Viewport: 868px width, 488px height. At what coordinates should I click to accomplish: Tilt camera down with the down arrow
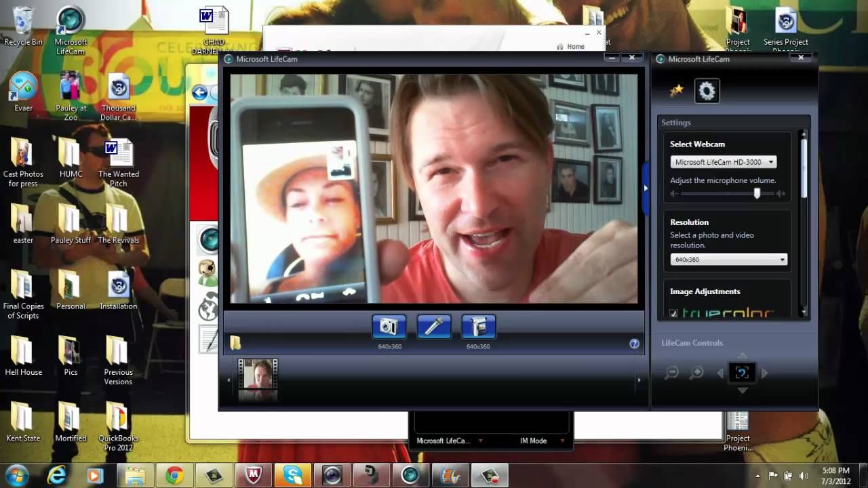pos(743,390)
